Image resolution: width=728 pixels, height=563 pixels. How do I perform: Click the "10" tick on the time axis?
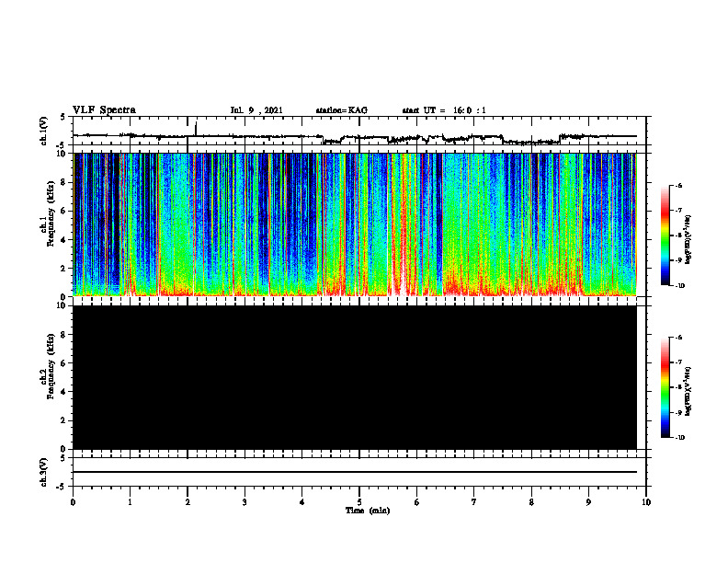click(646, 502)
